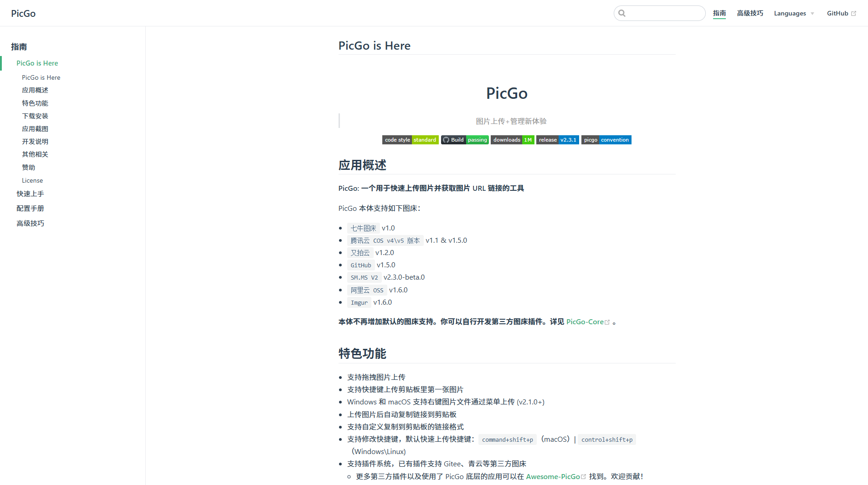Open the 指南 navbar item
This screenshot has width=868, height=485.
(719, 13)
